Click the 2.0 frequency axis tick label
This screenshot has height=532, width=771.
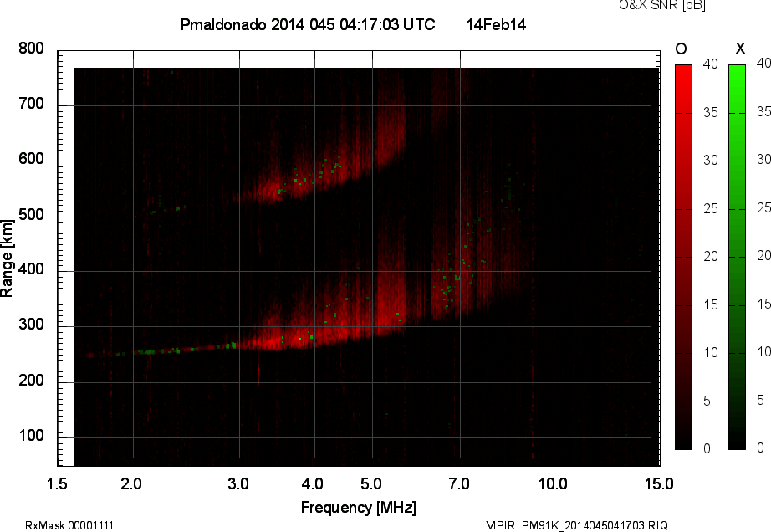131,484
